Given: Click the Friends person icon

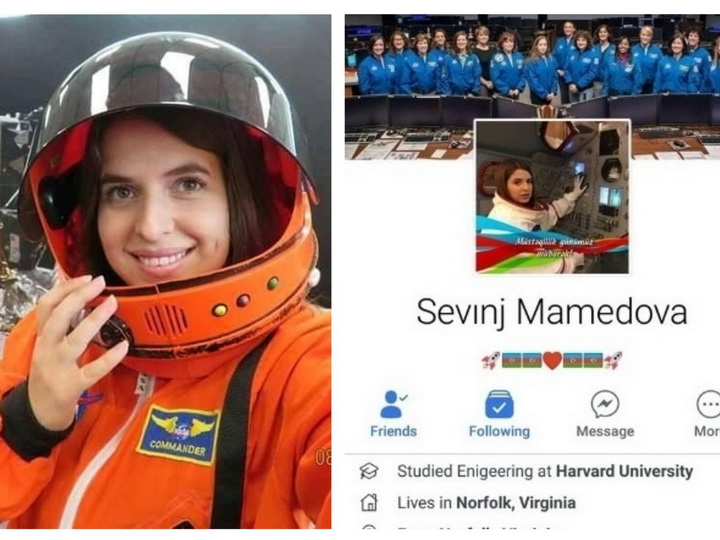Looking at the screenshot, I should tap(394, 404).
